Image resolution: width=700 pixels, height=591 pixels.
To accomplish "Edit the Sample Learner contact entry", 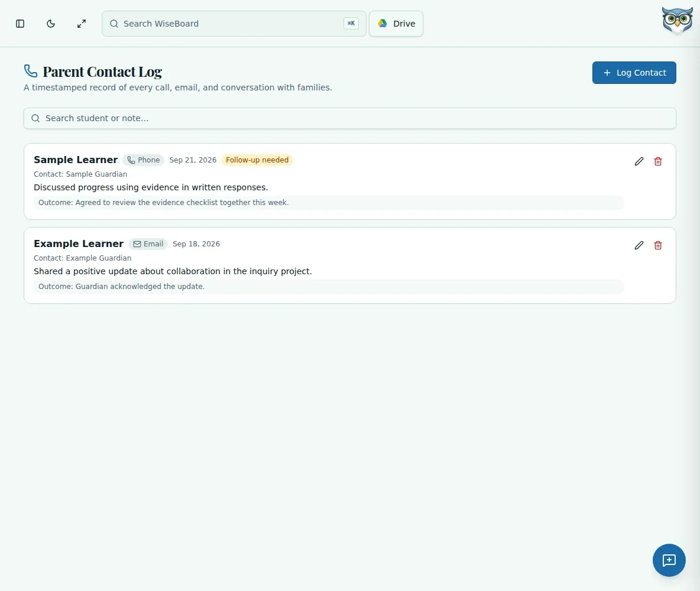I will [639, 161].
